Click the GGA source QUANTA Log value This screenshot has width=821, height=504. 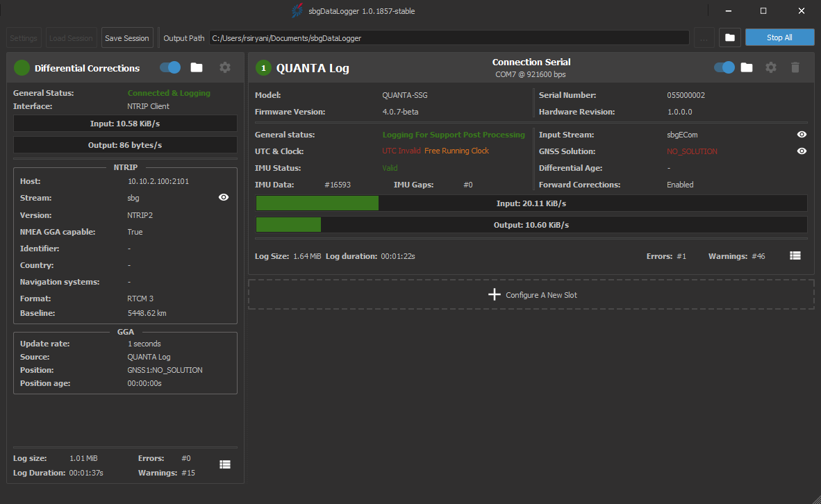point(149,357)
